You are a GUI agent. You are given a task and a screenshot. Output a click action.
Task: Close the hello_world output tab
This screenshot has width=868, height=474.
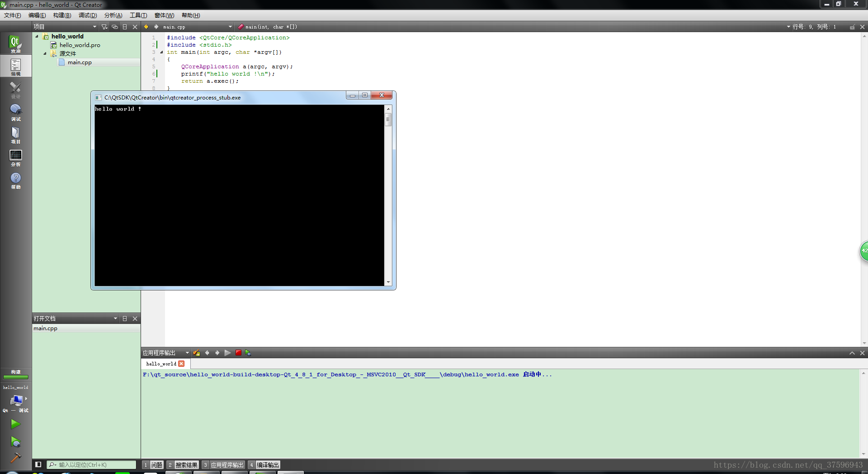pyautogui.click(x=181, y=364)
